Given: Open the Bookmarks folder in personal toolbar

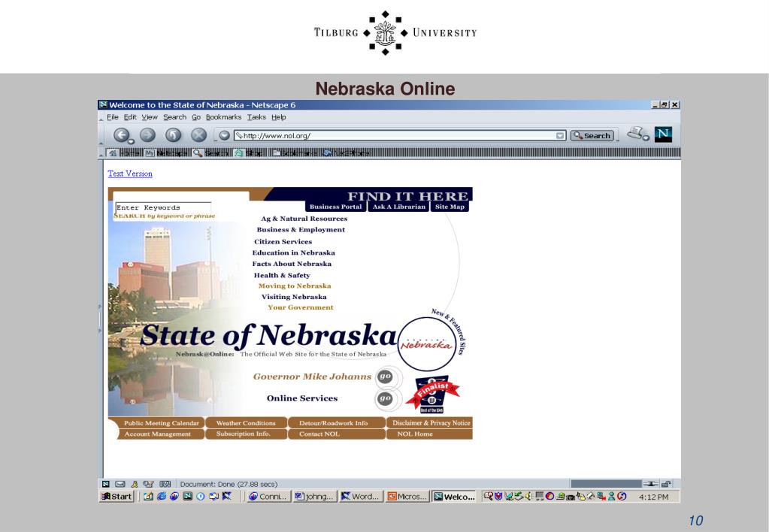Looking at the screenshot, I should pyautogui.click(x=295, y=153).
